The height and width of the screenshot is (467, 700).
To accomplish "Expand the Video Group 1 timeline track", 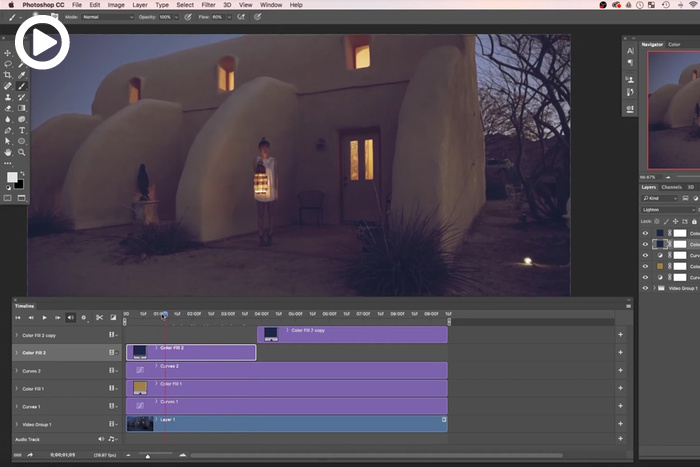I will tap(17, 424).
